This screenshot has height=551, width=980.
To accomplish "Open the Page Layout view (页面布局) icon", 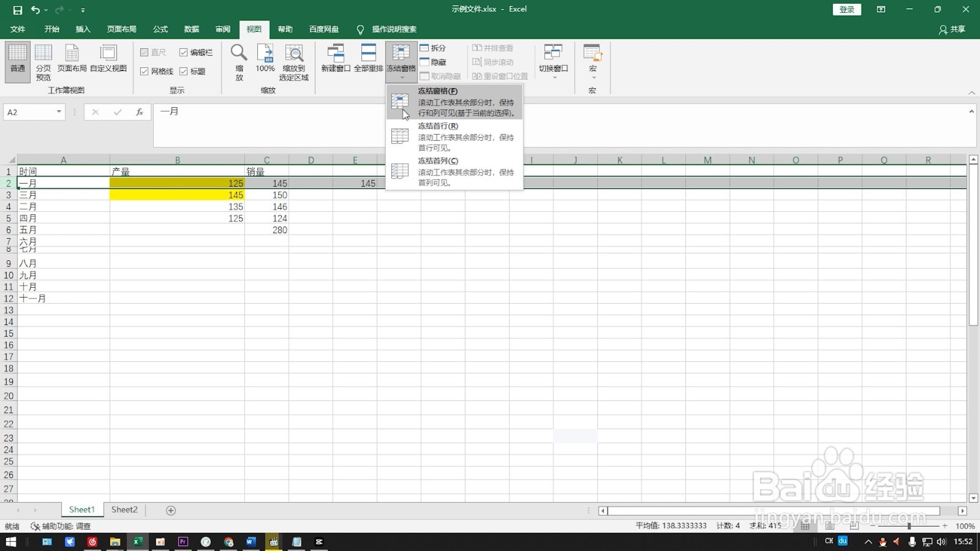I will [72, 59].
